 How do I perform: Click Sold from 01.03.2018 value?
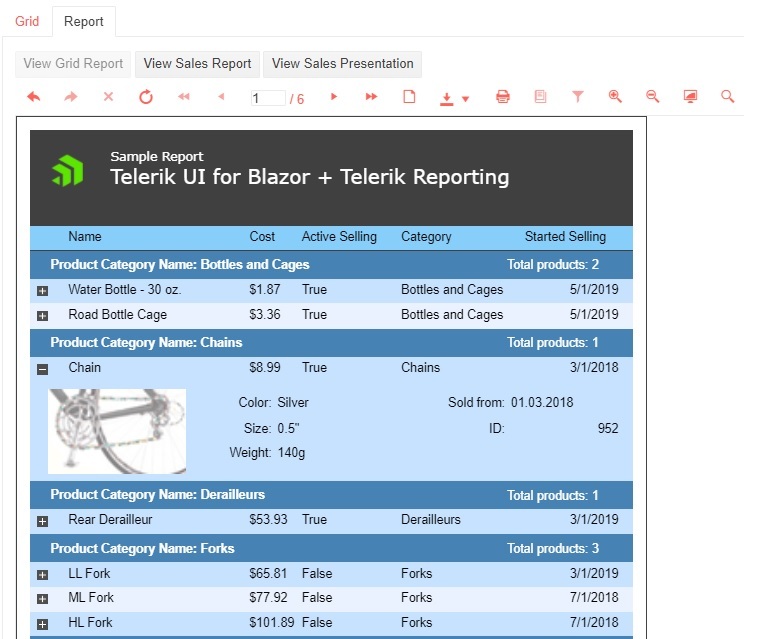[x=542, y=402]
